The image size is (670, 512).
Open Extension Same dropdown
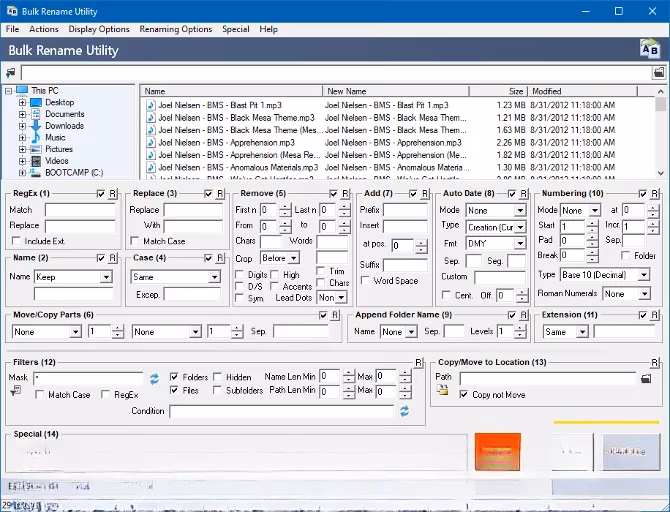coord(582,332)
